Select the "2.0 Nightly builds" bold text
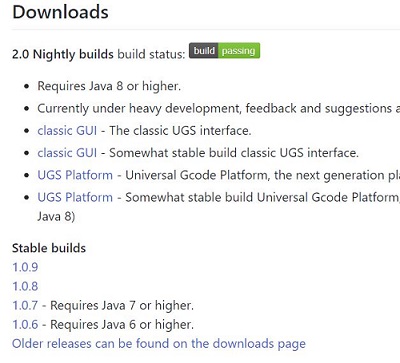Viewport: 400px width, 363px height. click(63, 54)
